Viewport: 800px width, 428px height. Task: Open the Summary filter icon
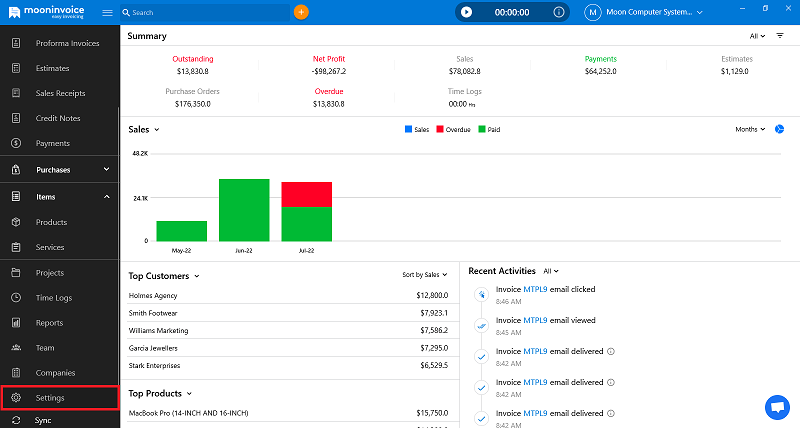(780, 36)
